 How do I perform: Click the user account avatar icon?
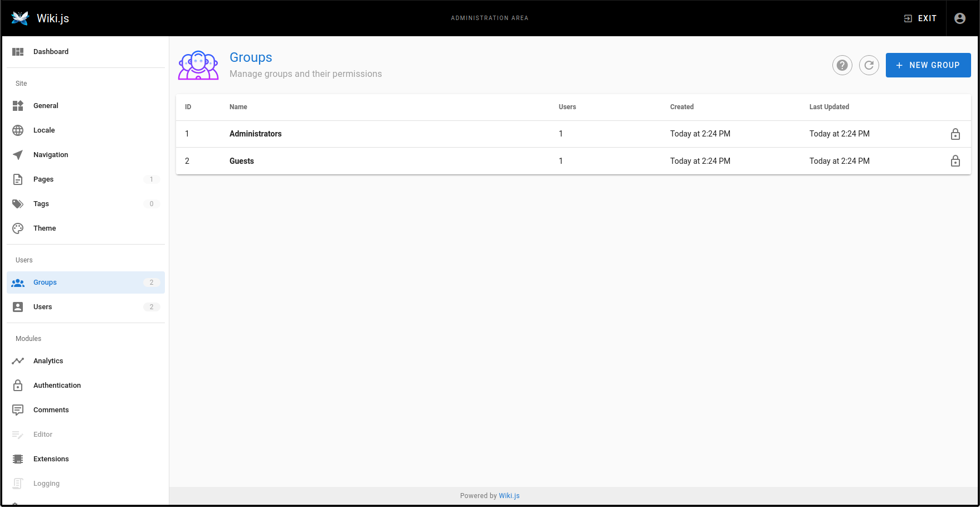click(x=959, y=18)
